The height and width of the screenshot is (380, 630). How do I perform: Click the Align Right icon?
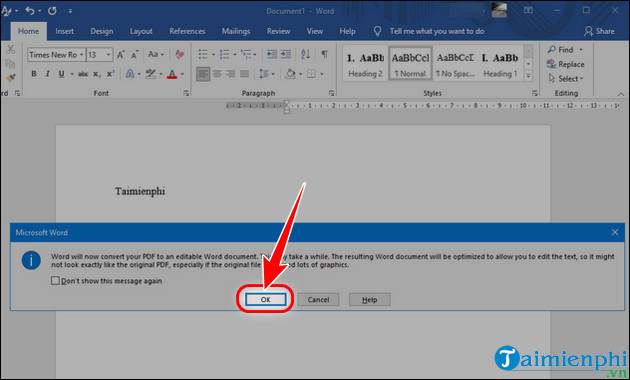click(231, 74)
